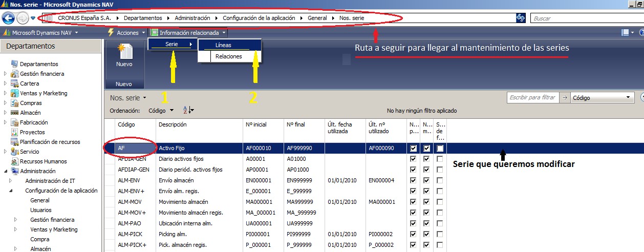Click the greyed Forward navigation arrow
Screen dimensions: 644x252
23,18
